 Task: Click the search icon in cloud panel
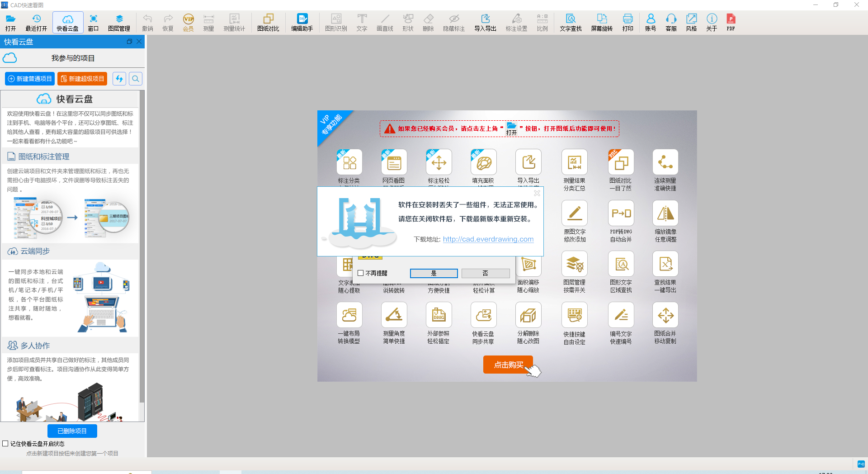pos(136,79)
